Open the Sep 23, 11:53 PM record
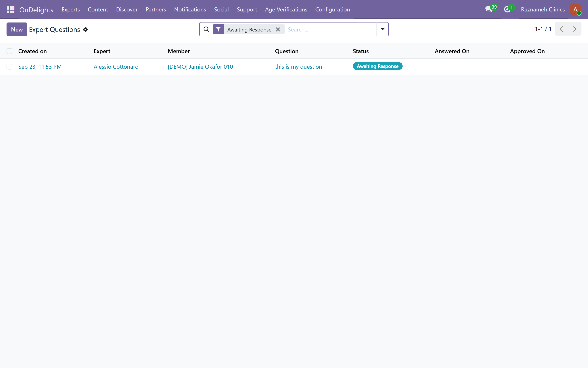The width and height of the screenshot is (588, 368). pyautogui.click(x=40, y=67)
